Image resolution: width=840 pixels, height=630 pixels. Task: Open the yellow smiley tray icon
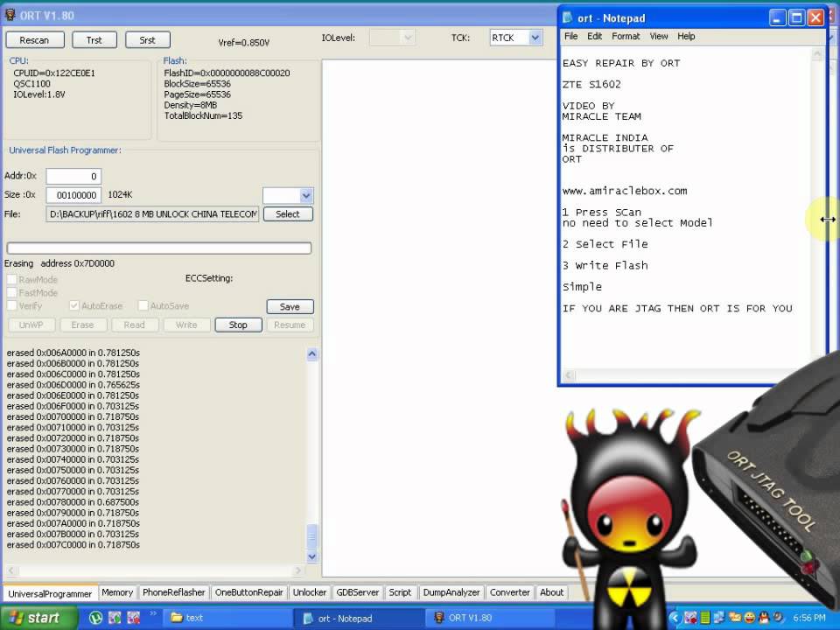(x=749, y=618)
